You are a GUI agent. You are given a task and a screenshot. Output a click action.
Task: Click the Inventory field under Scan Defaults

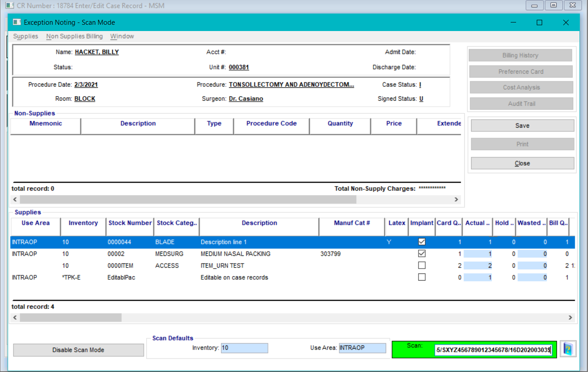244,348
